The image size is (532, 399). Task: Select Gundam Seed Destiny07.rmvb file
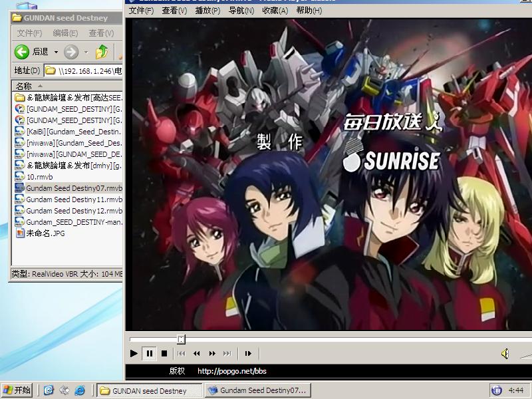68,188
